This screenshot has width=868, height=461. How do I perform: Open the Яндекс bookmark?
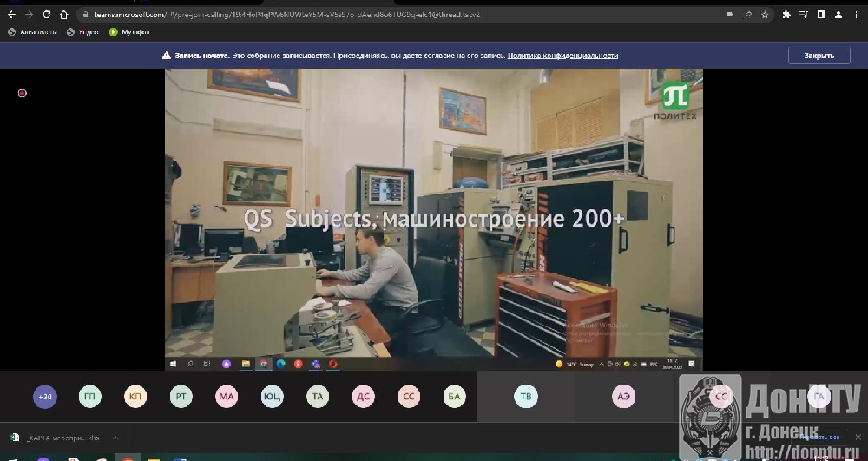click(83, 32)
